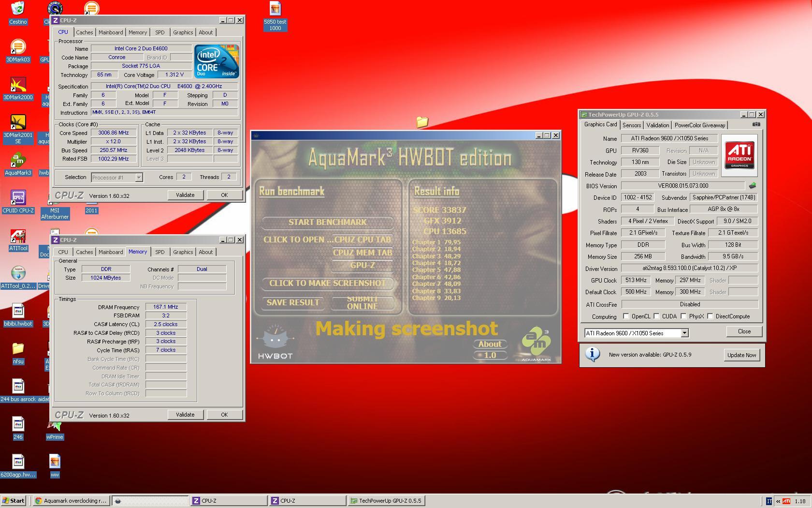
Task: Open the 244 bus asrock file
Action: coord(18,387)
